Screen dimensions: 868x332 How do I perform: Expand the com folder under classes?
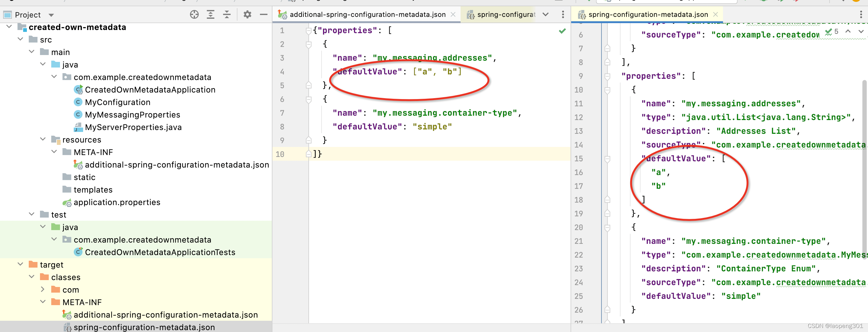(43, 289)
